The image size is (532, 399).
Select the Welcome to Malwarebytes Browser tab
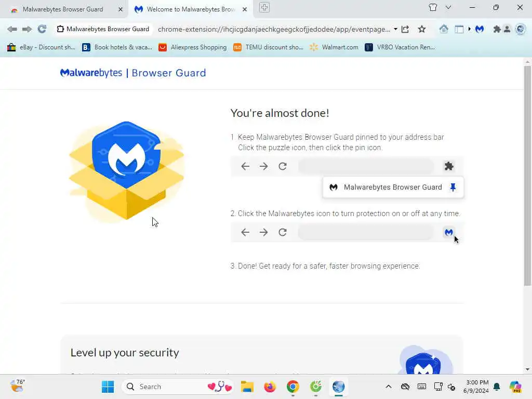point(191,9)
